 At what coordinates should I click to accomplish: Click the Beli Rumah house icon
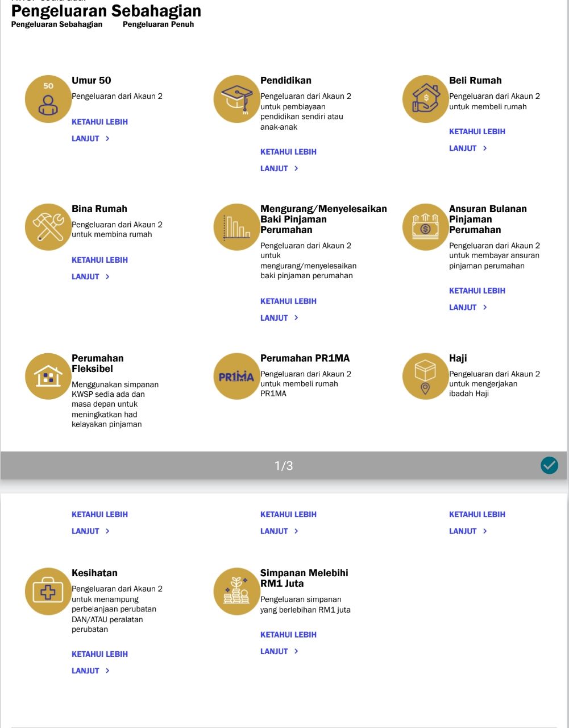(426, 99)
